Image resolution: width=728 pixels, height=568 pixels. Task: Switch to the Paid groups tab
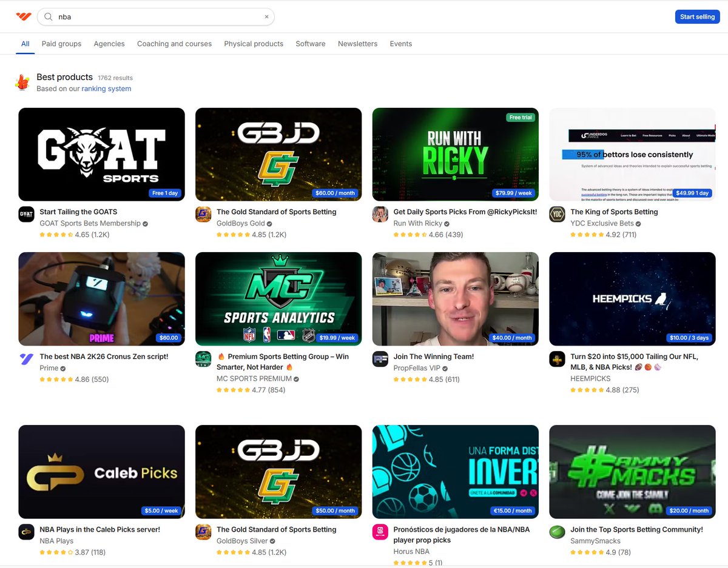[x=61, y=44]
